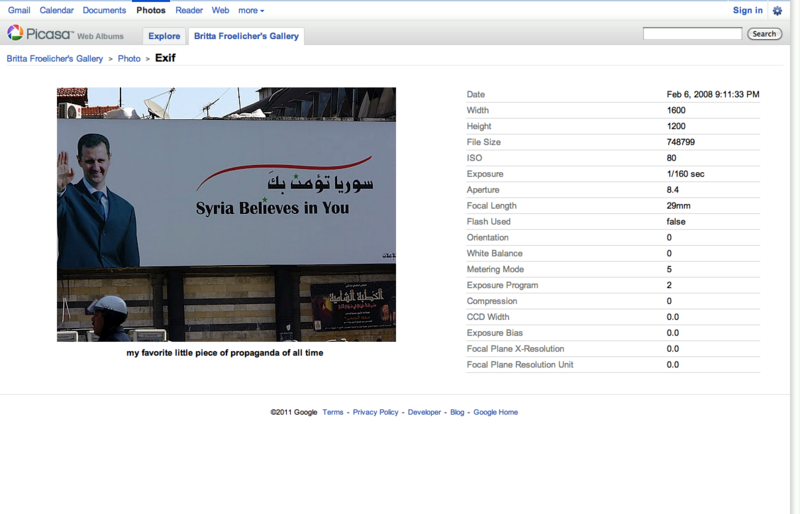
Task: Click the '©2011 Google' footer text
Action: [294, 412]
